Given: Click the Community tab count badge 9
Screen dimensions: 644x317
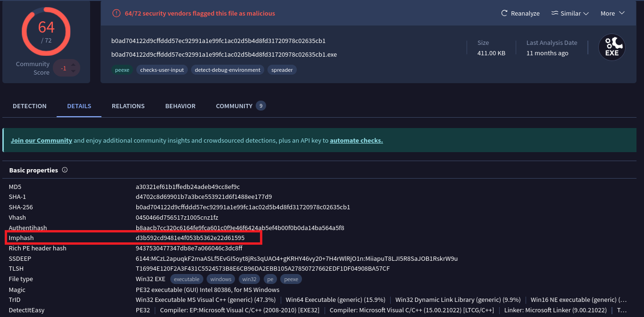Looking at the screenshot, I should 261,106.
